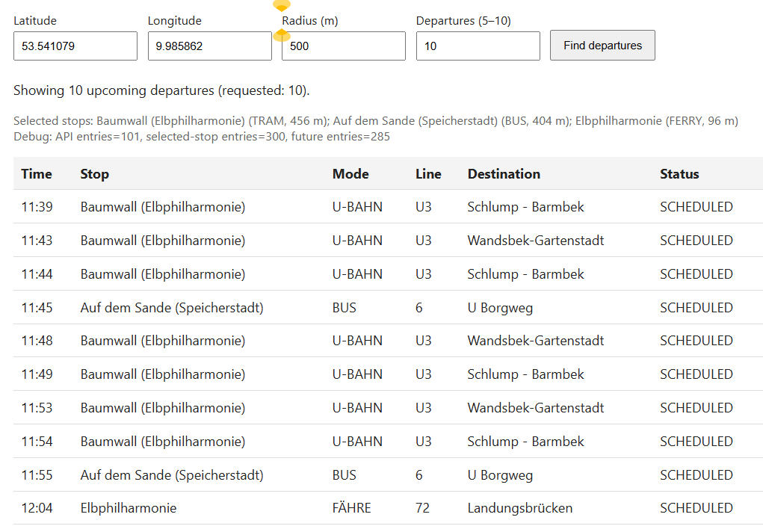The width and height of the screenshot is (763, 532).
Task: Click BUS mode in the 11:55 row
Action: point(344,475)
